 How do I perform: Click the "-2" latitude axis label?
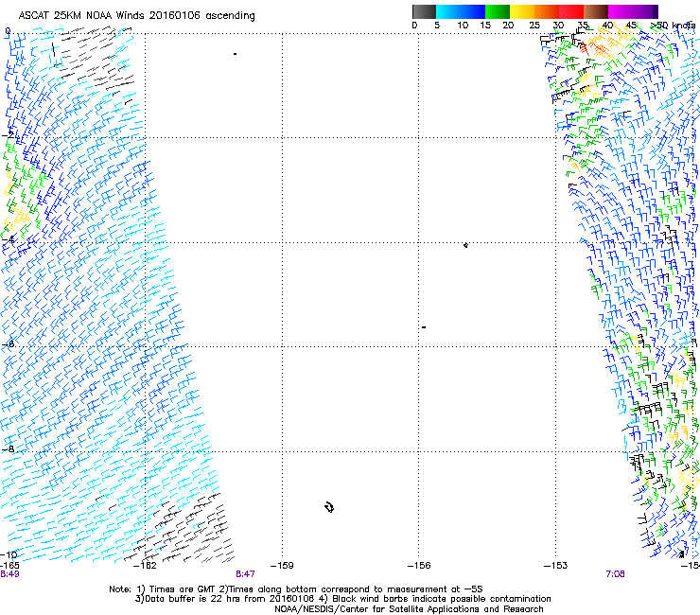pyautogui.click(x=8, y=135)
